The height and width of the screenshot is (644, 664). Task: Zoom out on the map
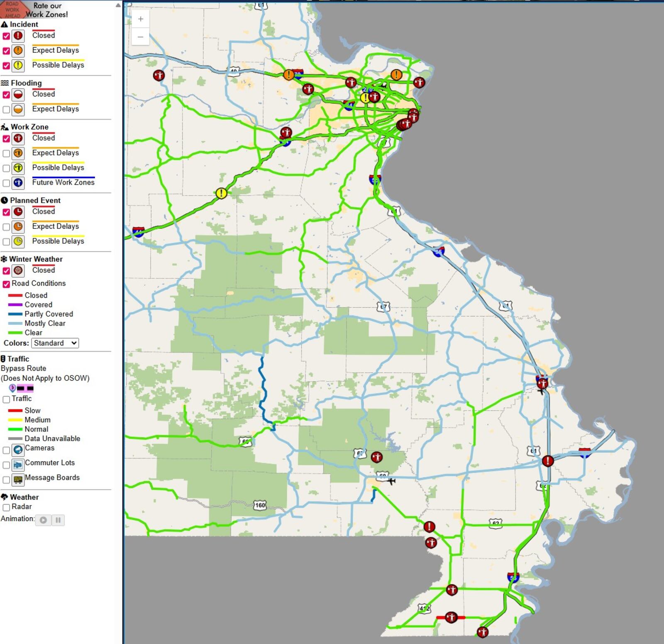pos(141,37)
